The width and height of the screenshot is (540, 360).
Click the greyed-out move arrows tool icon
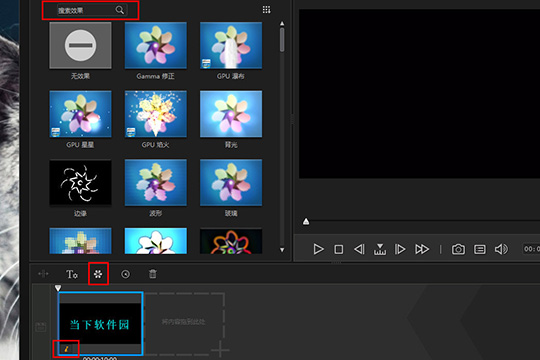(43, 274)
